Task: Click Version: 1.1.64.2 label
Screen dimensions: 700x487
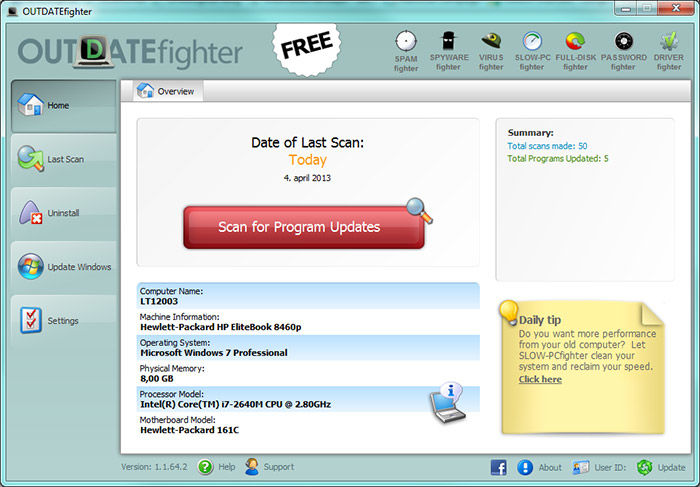Action: tap(154, 467)
